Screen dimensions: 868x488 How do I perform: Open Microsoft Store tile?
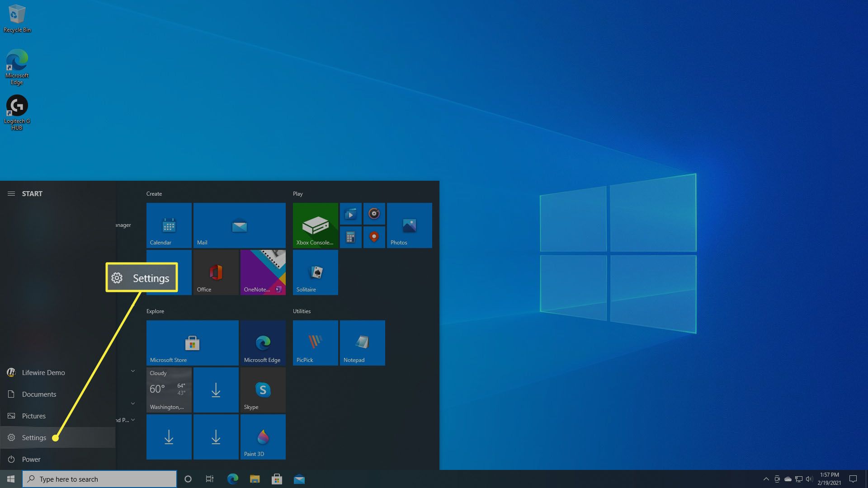(192, 343)
